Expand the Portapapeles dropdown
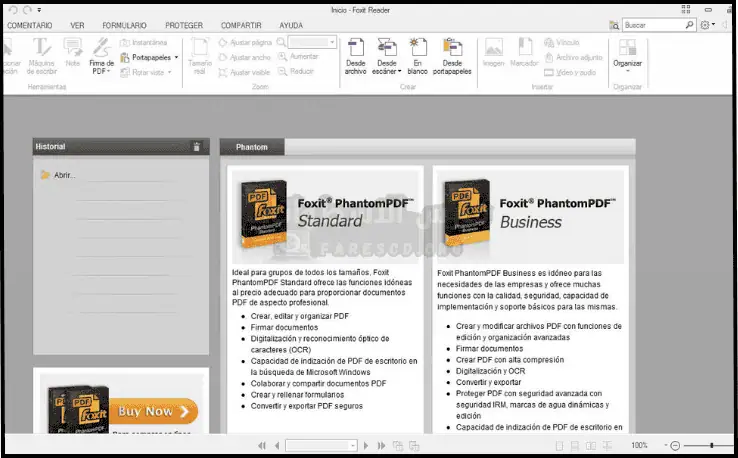This screenshot has width=738, height=458. coord(176,57)
